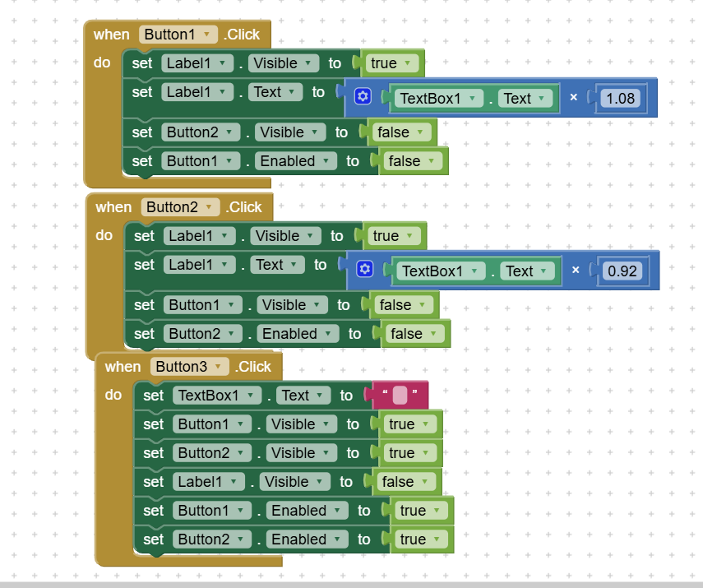This screenshot has width=703, height=588.
Task: In Button3.Click, toggle the true value for Button2 Visible
Action: (410, 453)
